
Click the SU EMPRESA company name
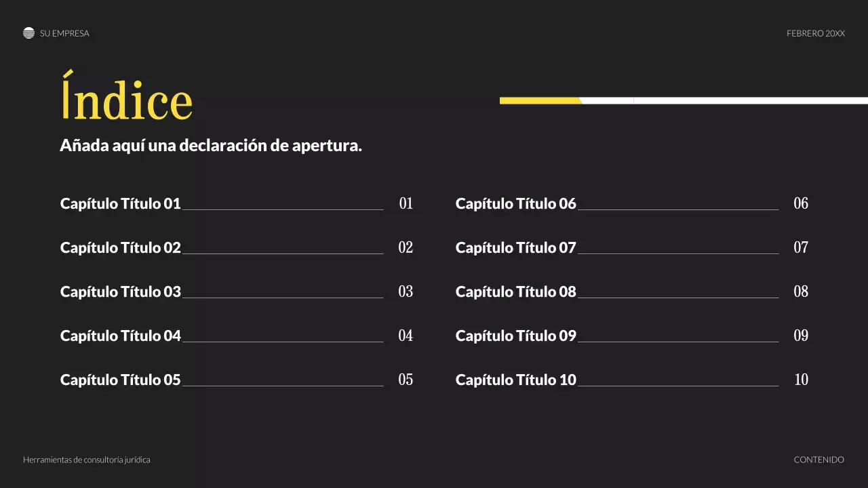pyautogui.click(x=64, y=33)
